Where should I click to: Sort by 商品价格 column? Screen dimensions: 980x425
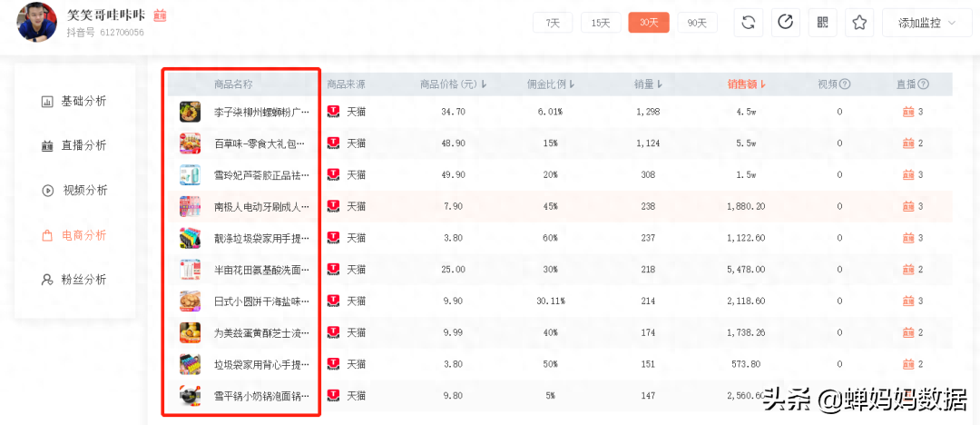[453, 84]
